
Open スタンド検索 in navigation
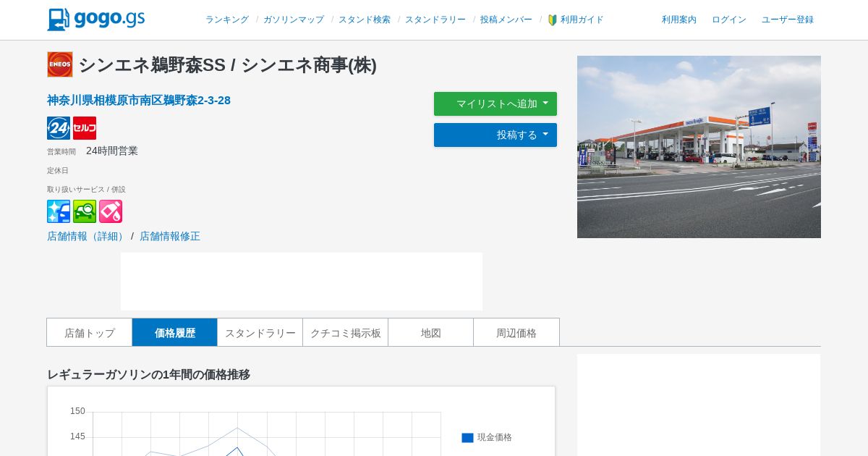(365, 20)
